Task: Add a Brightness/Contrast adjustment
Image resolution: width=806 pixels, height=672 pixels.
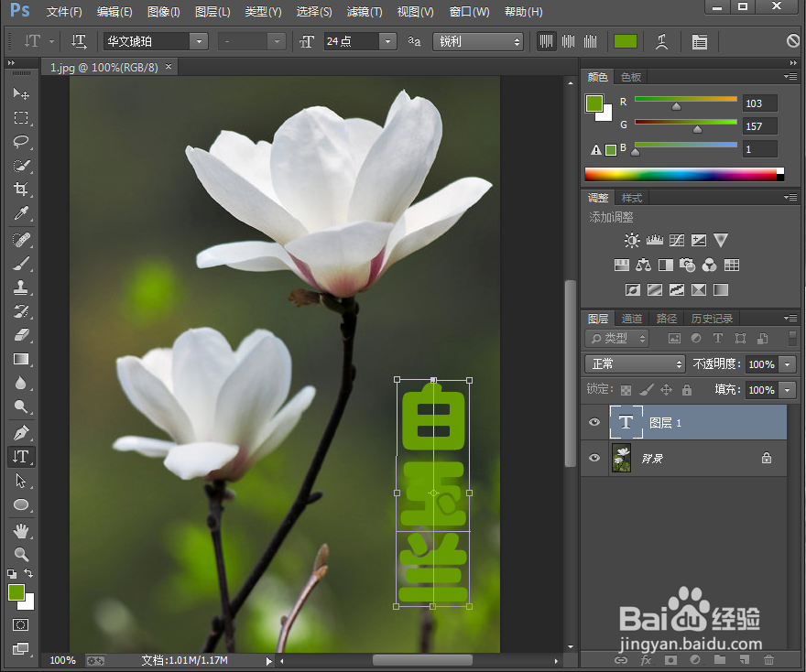Action: click(x=632, y=240)
